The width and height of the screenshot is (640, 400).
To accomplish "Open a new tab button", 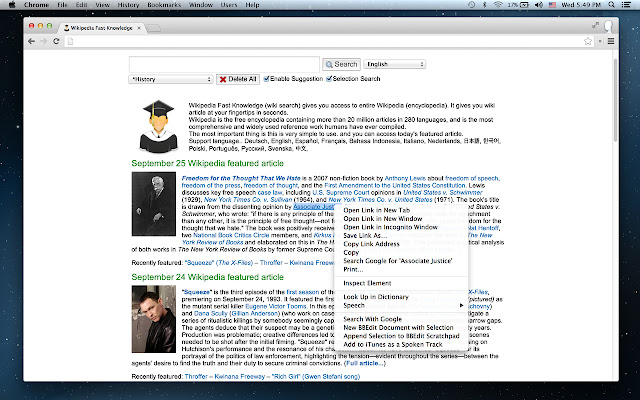I will 153,28.
